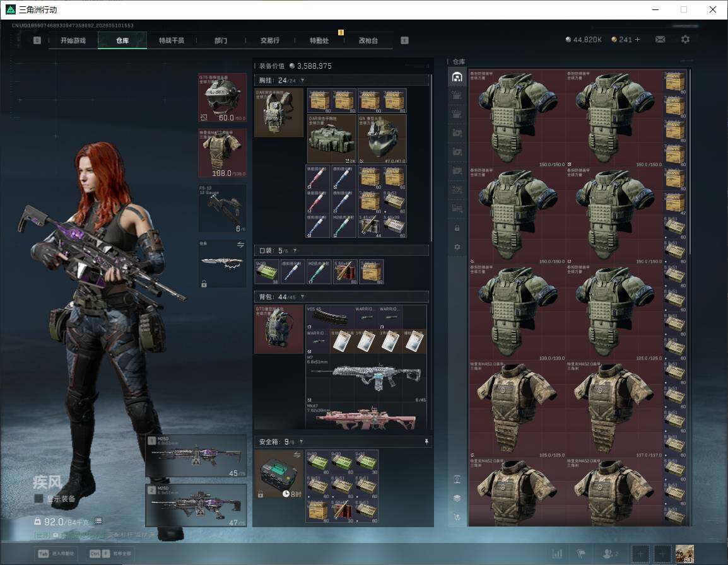
Task: Click the equipment panel vertical scrollbar
Action: (x=432, y=158)
